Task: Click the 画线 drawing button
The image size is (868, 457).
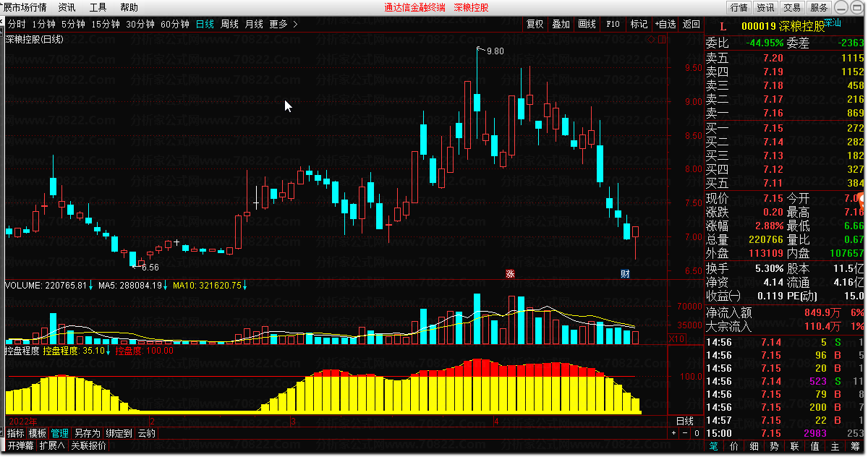Action: click(x=587, y=24)
